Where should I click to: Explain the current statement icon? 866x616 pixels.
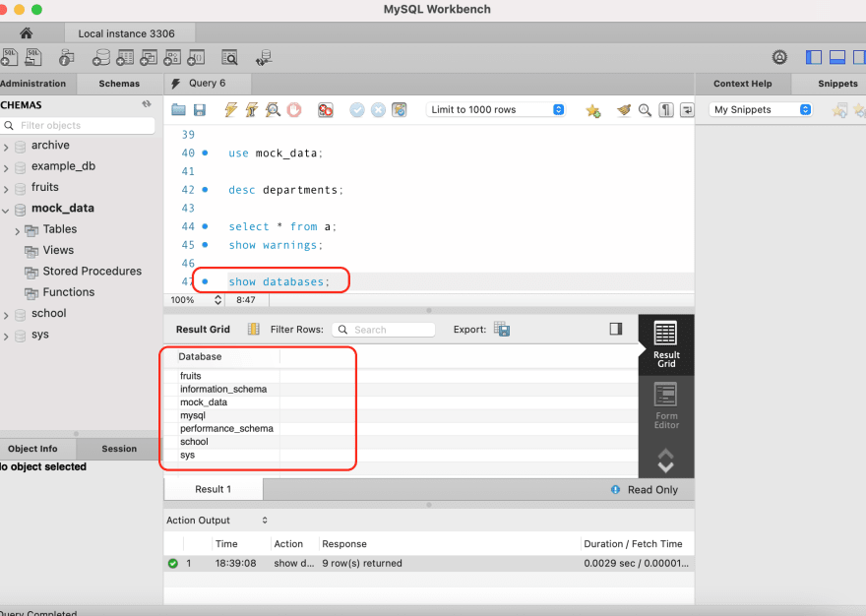tap(273, 109)
